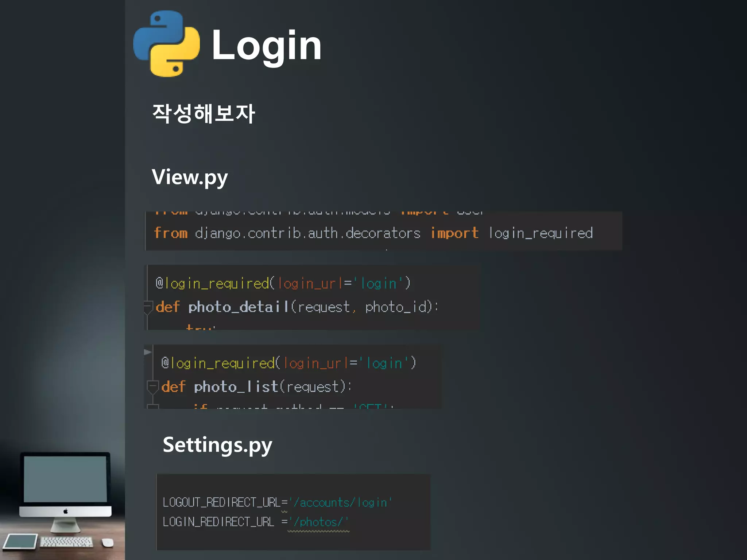Click the tablet in the desk photo

coord(20,541)
